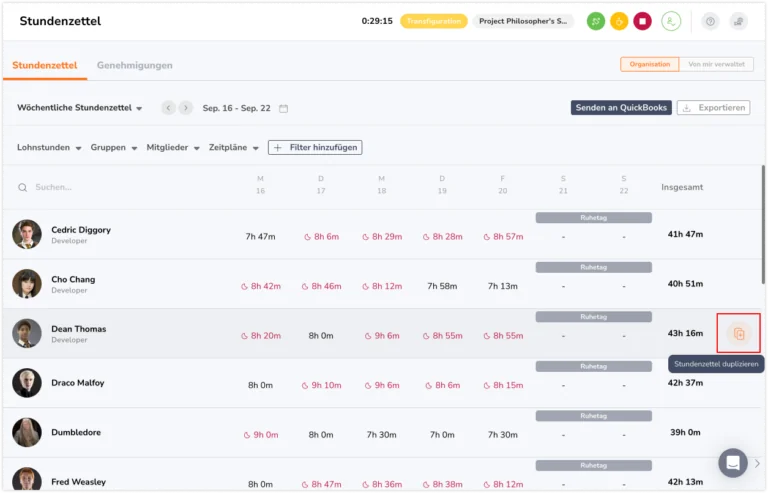This screenshot has height=493, width=768.
Task: Click the chevron arrow beside chat bubble
Action: pyautogui.click(x=757, y=463)
